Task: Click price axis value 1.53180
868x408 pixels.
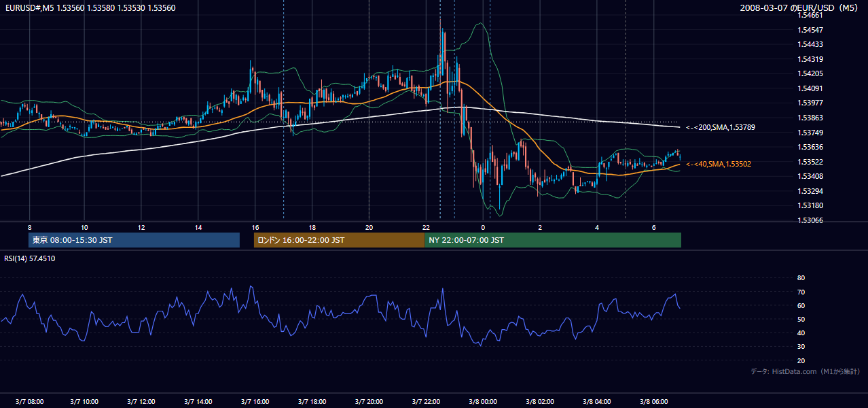Action: (x=810, y=205)
